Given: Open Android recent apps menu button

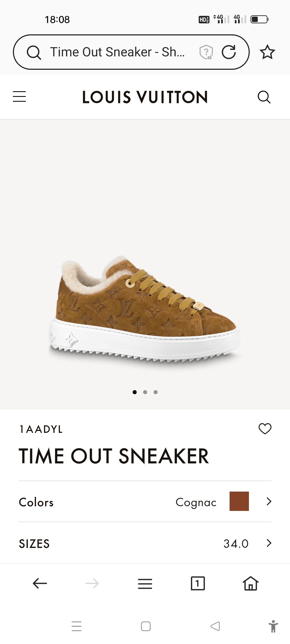Looking at the screenshot, I should pyautogui.click(x=77, y=626).
